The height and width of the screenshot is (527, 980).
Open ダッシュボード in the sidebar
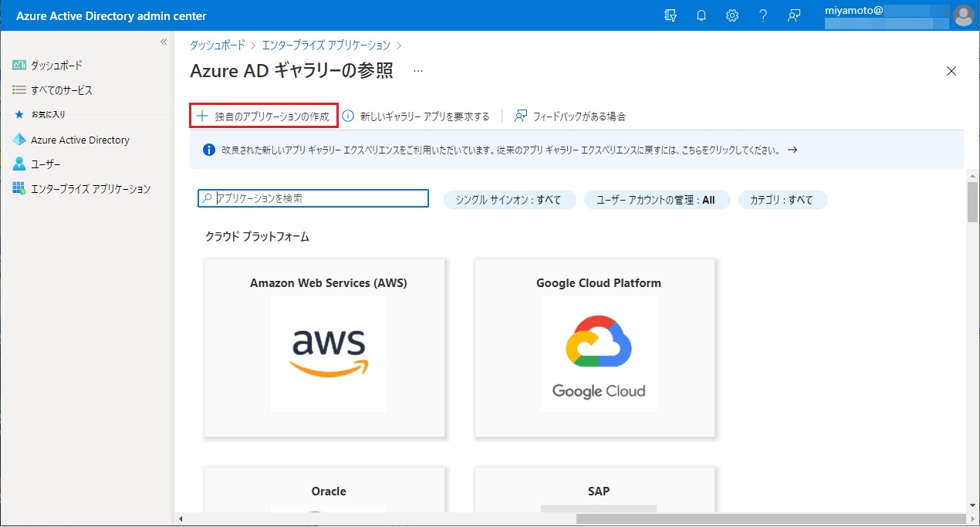click(56, 66)
